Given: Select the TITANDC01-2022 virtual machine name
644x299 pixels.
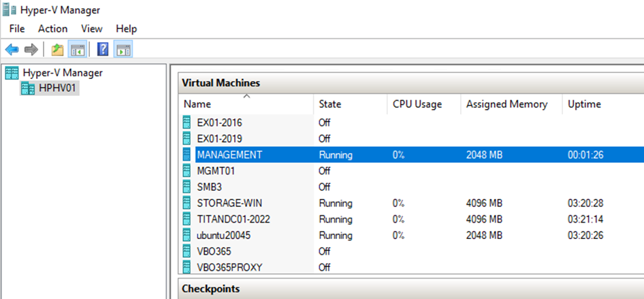Looking at the screenshot, I should (234, 219).
